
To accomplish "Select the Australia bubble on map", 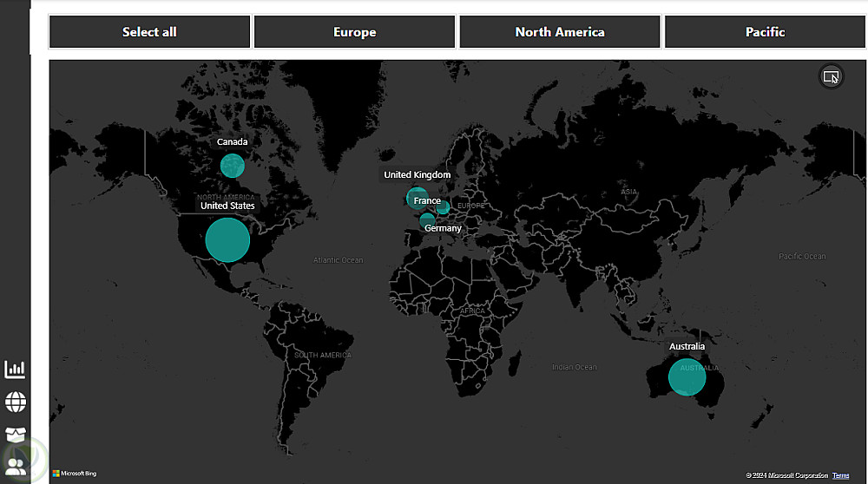I will coord(687,377).
